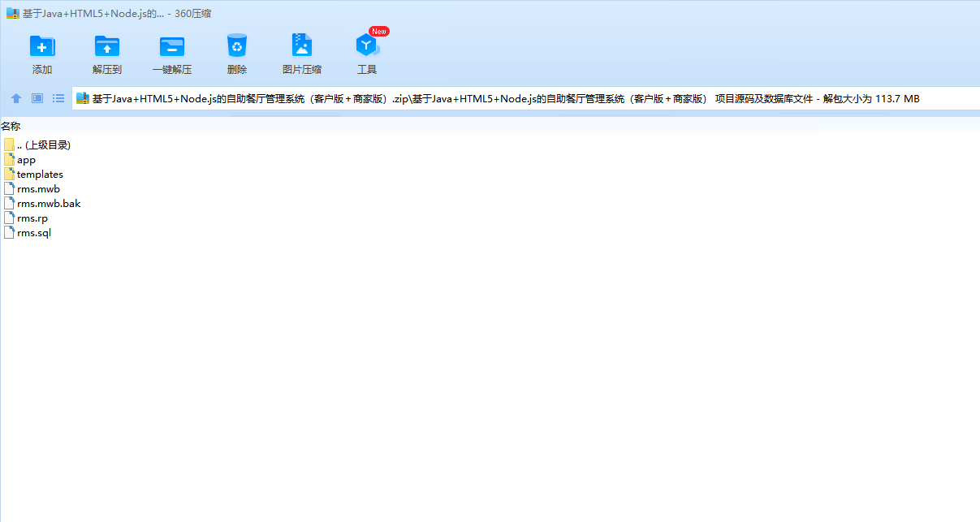
Task: Switch to the list view icon
Action: click(58, 98)
